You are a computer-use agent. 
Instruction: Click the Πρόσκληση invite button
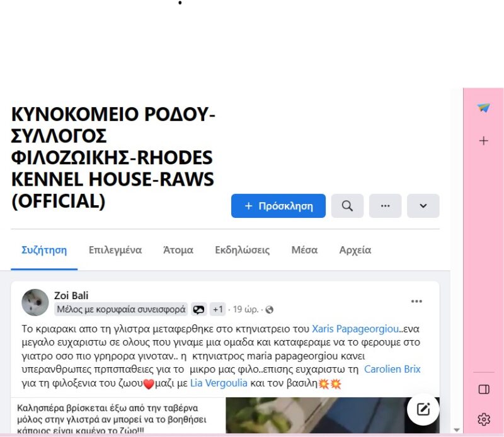[x=278, y=206]
